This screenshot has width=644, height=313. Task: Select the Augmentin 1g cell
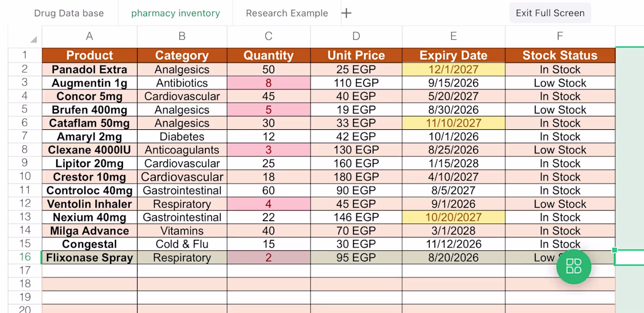tap(90, 83)
